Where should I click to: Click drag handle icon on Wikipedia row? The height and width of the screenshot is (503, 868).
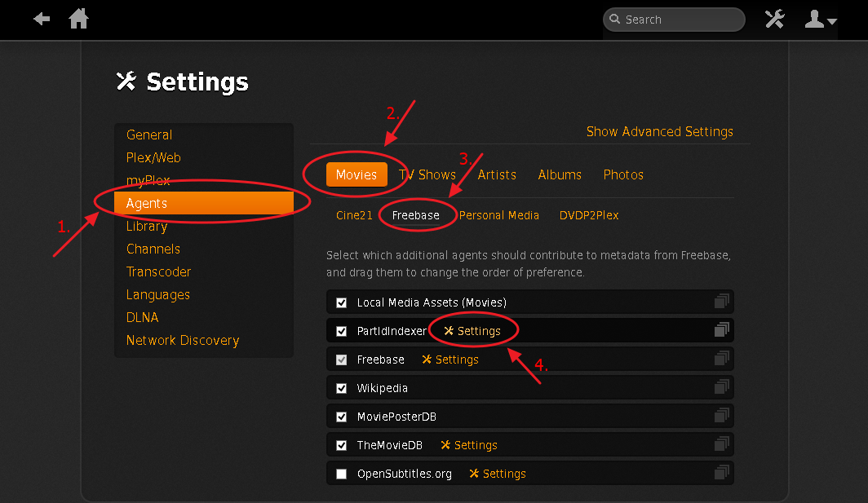click(x=721, y=387)
